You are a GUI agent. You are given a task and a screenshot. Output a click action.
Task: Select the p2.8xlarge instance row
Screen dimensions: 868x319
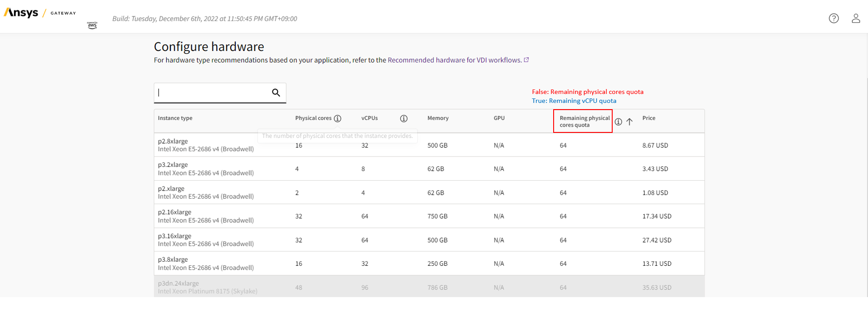(x=429, y=145)
